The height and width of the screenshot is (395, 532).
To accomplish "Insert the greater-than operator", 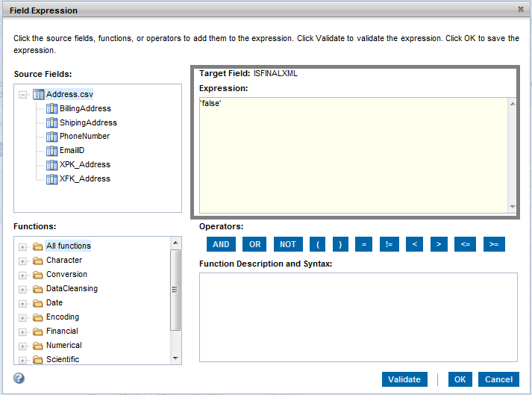I will coord(439,244).
